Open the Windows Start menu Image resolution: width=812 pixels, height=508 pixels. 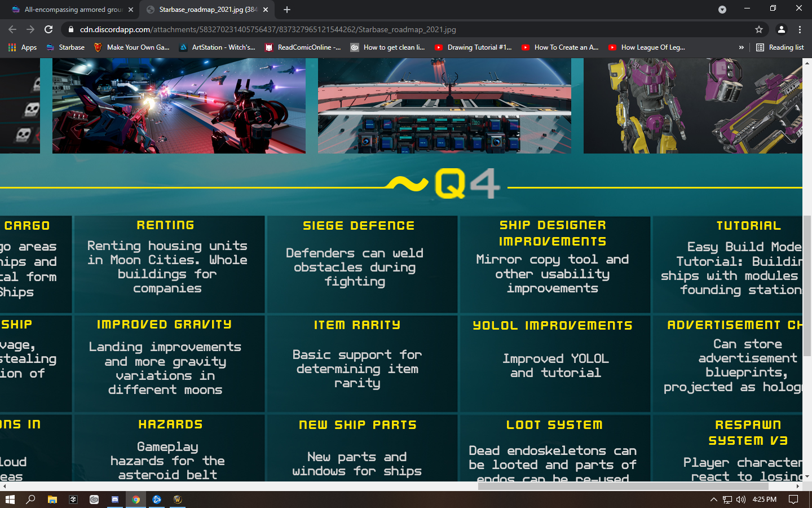tap(10, 500)
